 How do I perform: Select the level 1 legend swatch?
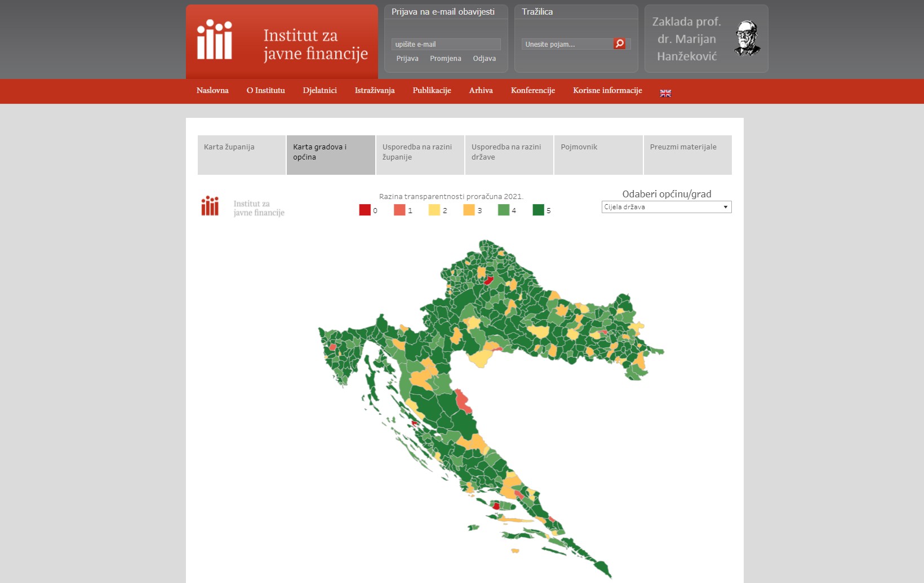(399, 210)
